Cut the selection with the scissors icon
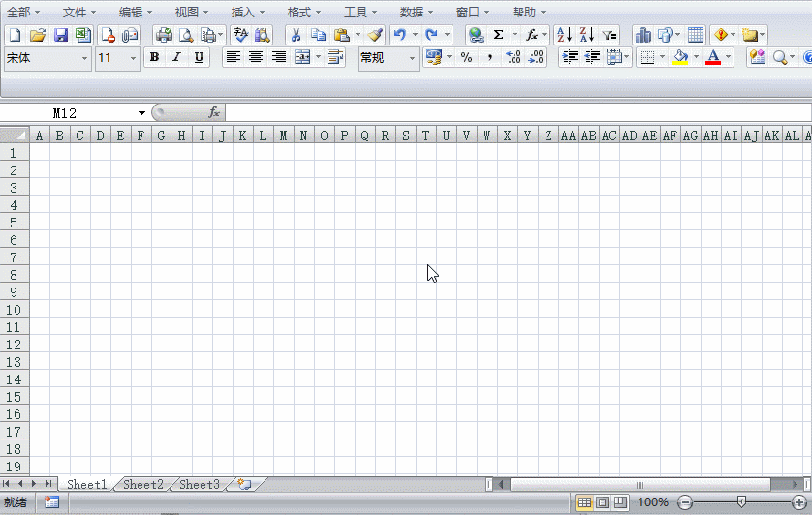The image size is (812, 515). [x=296, y=35]
